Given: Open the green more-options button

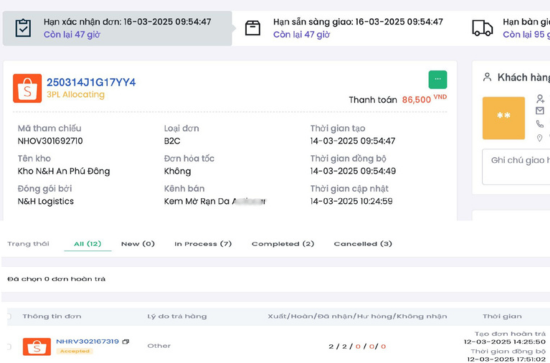Looking at the screenshot, I should [437, 80].
